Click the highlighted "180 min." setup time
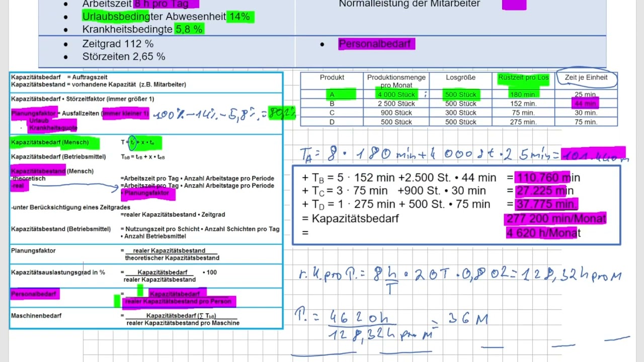Screen dimensions: 644x362 (x=523, y=95)
